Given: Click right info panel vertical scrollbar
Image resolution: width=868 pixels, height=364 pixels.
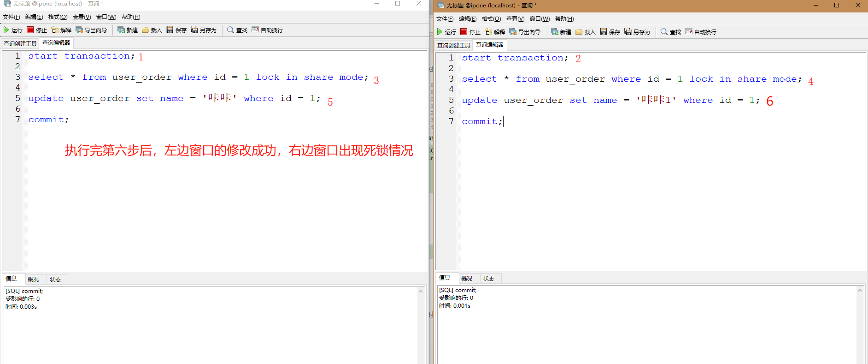Looking at the screenshot, I should click(860, 325).
